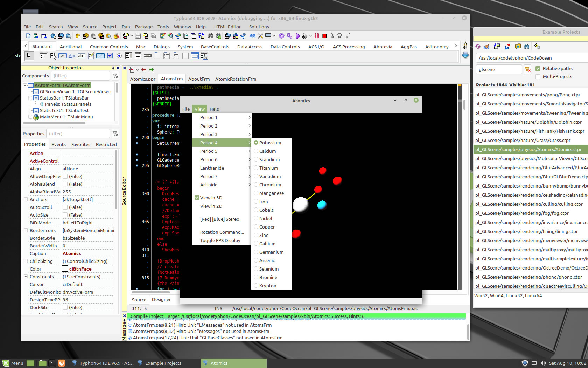Click the Save file toolbar icon

coord(138,36)
